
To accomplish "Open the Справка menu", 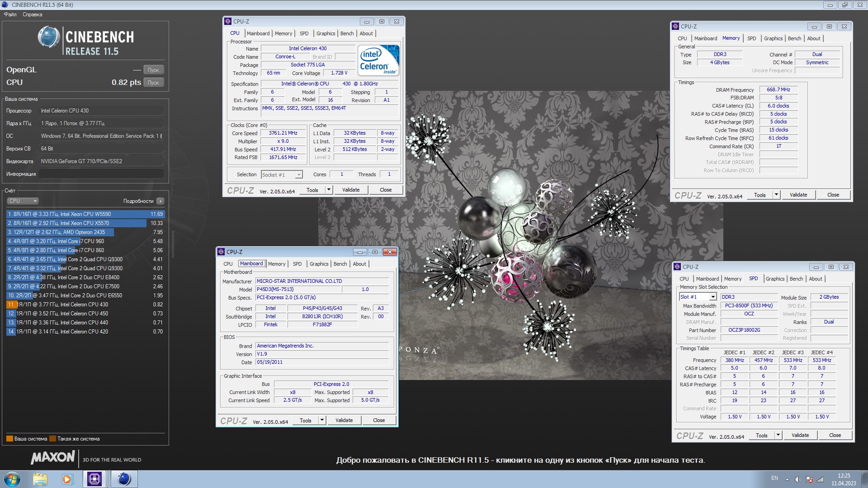I will (x=33, y=14).
